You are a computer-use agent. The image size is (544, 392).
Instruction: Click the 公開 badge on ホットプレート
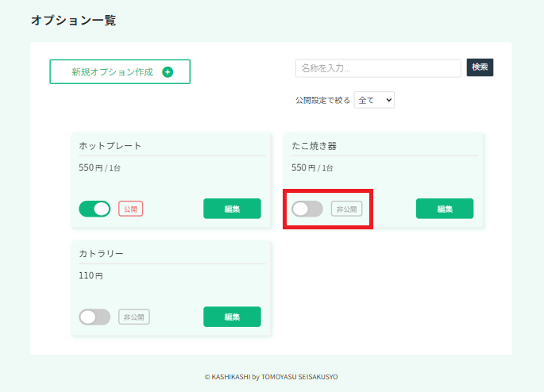[x=131, y=209]
